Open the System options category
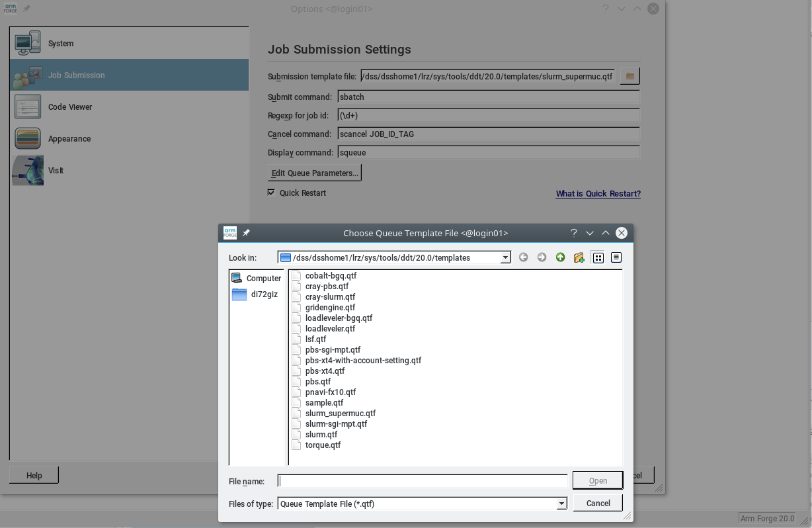 click(61, 44)
